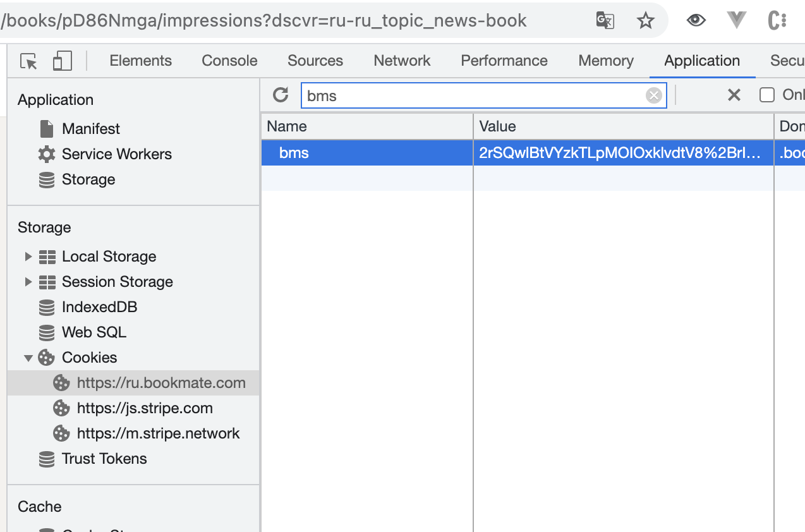The height and width of the screenshot is (532, 805).
Task: Click the inspect element picker icon
Action: (x=28, y=61)
